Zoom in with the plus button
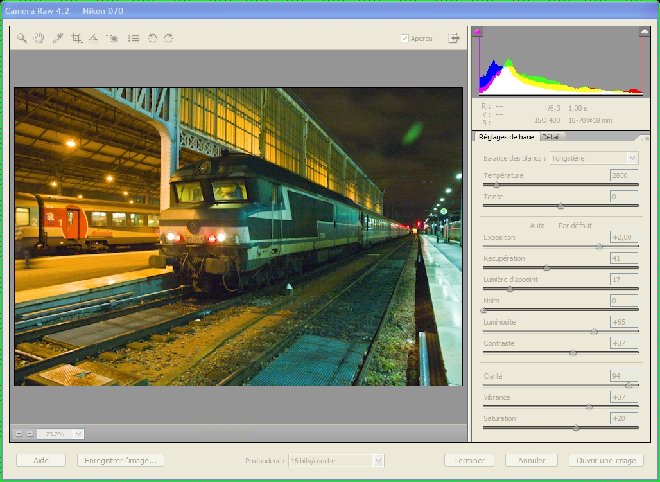Viewport: 660px width, 482px height. pos(29,434)
